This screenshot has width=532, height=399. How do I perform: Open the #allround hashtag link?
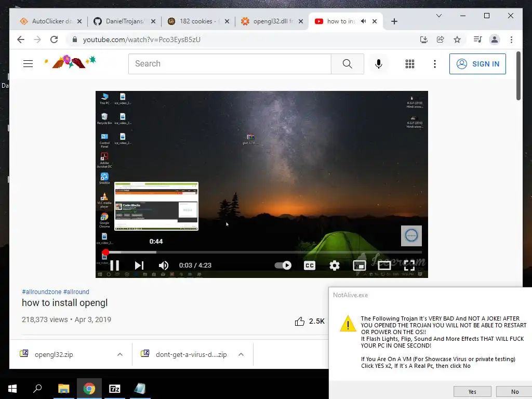76,292
